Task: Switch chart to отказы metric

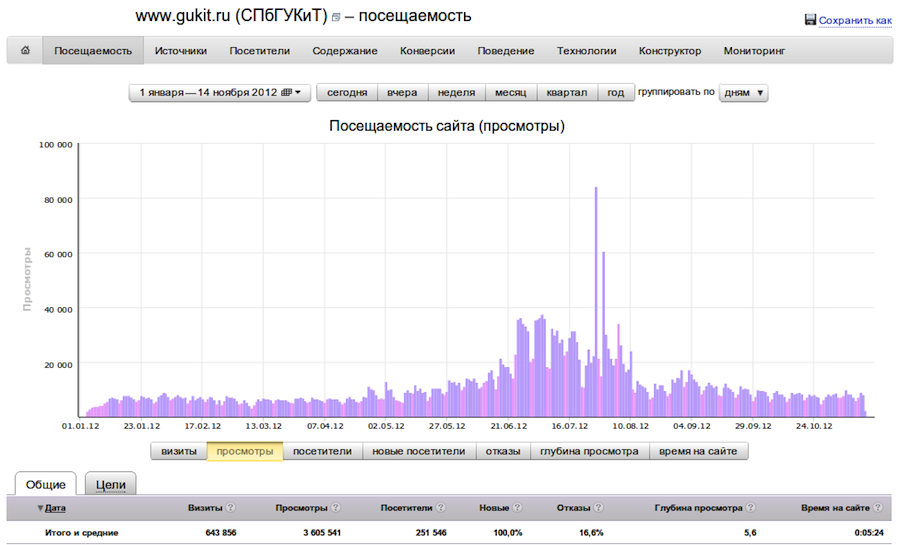Action: [x=503, y=452]
